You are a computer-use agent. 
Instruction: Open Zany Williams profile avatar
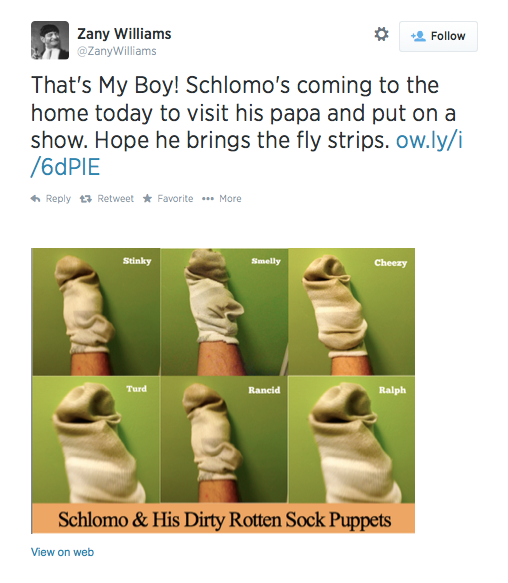[x=50, y=40]
